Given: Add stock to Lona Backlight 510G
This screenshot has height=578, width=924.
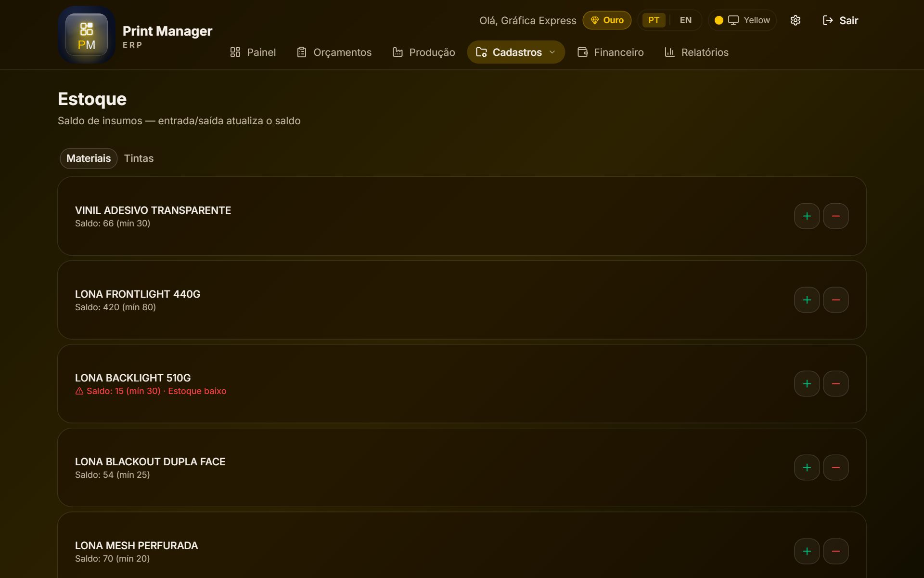Looking at the screenshot, I should (807, 384).
